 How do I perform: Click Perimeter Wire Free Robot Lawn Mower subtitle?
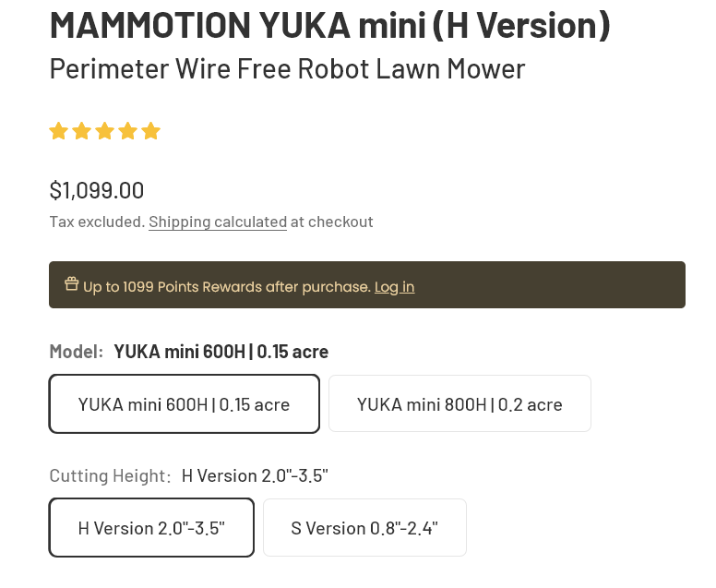tap(287, 69)
